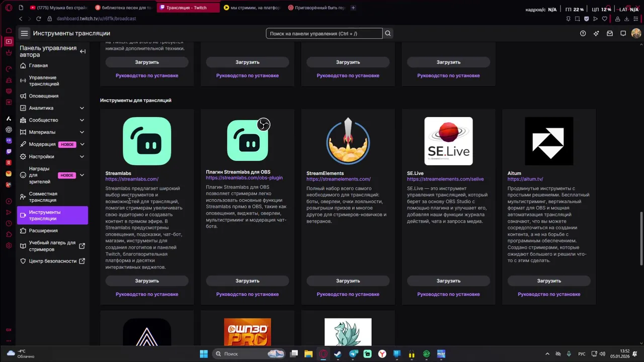Click Загрузить under StreamElements

pyautogui.click(x=348, y=281)
